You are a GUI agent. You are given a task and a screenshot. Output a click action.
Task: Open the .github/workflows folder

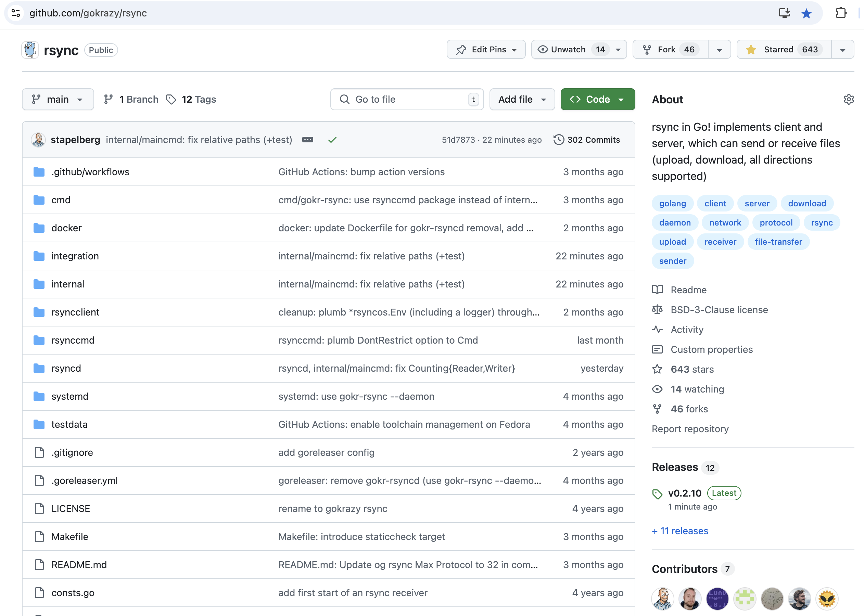[x=90, y=172]
